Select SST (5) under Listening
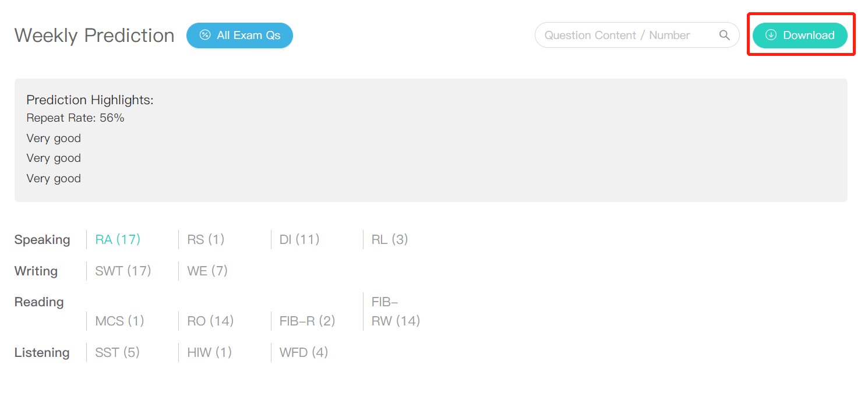Viewport: 868px width, 393px height. 117,352
